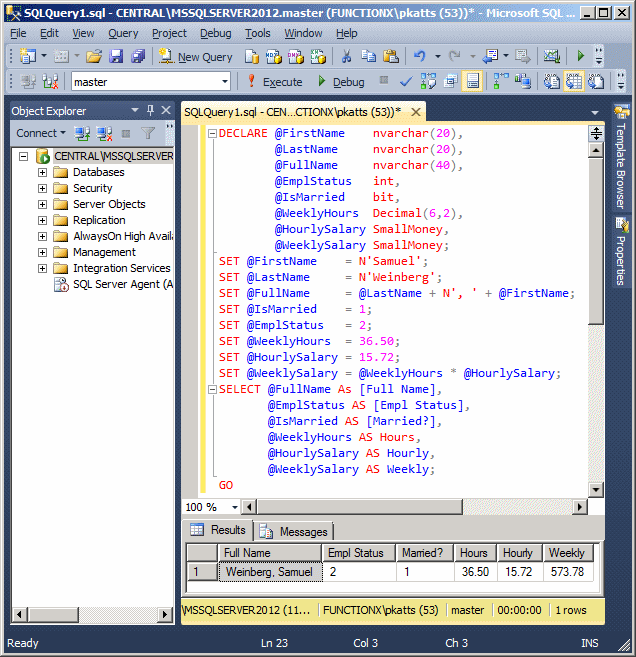Save the query with floppy disk icon
Screen dimensions: 636x657
(x=116, y=56)
